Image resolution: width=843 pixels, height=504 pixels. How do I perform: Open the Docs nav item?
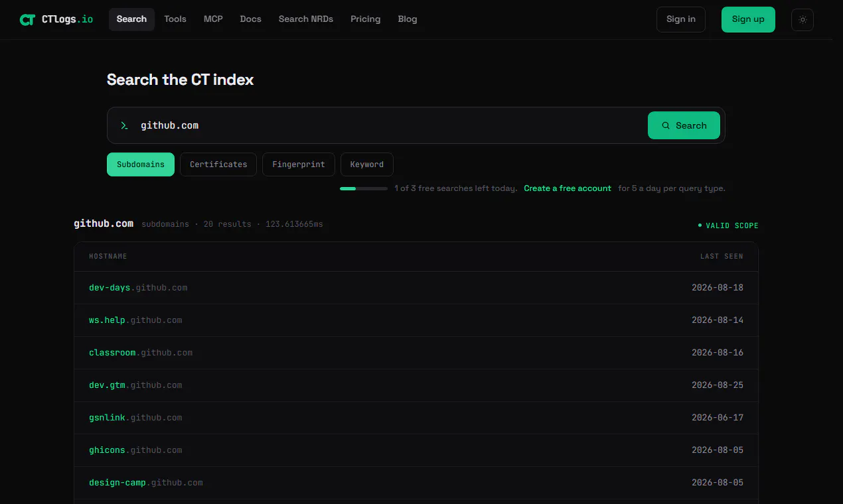250,19
